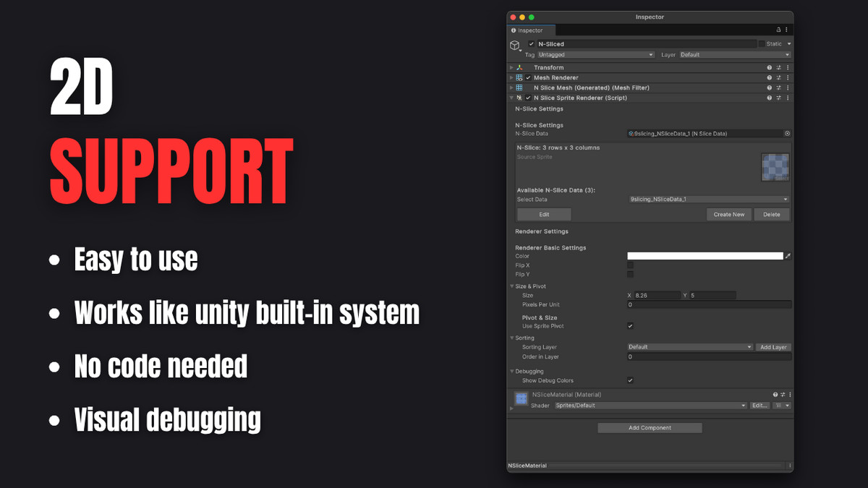Collapse the N Slice Sprite Renderer component
The height and width of the screenshot is (488, 868).
click(511, 98)
